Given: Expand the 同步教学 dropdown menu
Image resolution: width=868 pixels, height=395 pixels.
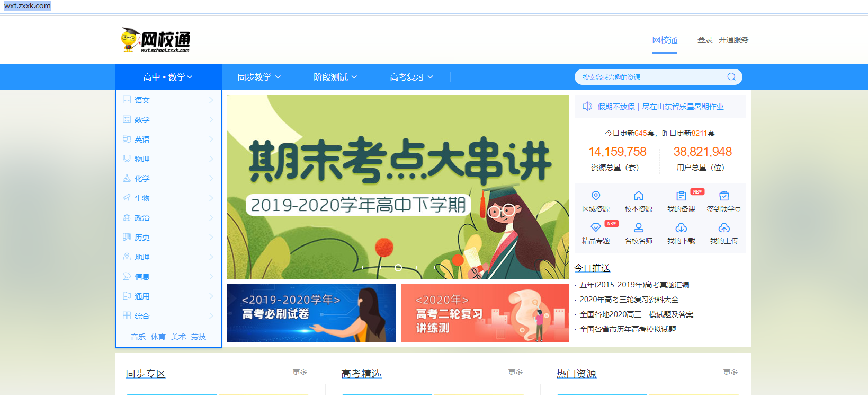Looking at the screenshot, I should click(259, 77).
